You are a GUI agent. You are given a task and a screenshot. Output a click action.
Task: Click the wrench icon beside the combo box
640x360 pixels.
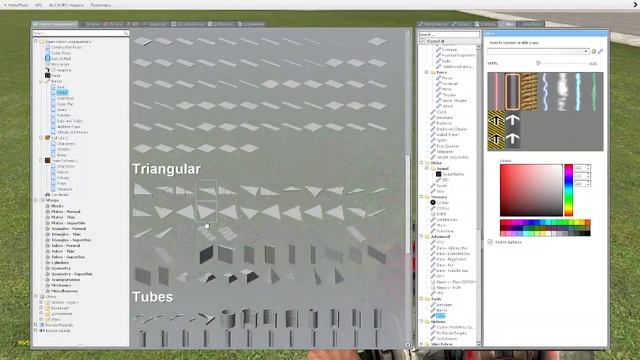click(x=600, y=51)
